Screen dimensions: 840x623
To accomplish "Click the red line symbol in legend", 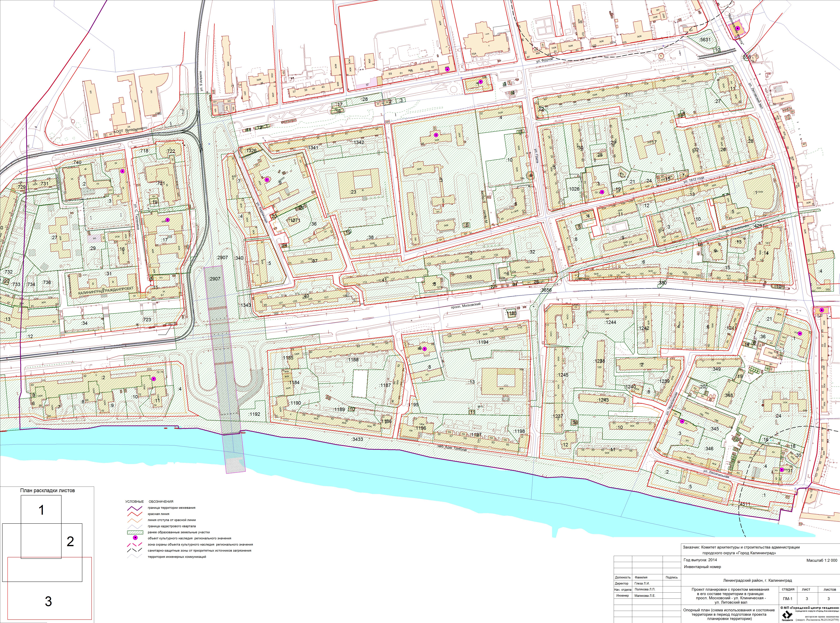I will tap(134, 514).
